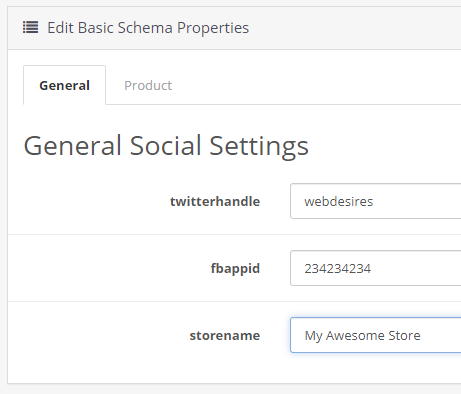Viewport: 461px width, 394px height.
Task: Click the storename field label
Action: coord(225,335)
